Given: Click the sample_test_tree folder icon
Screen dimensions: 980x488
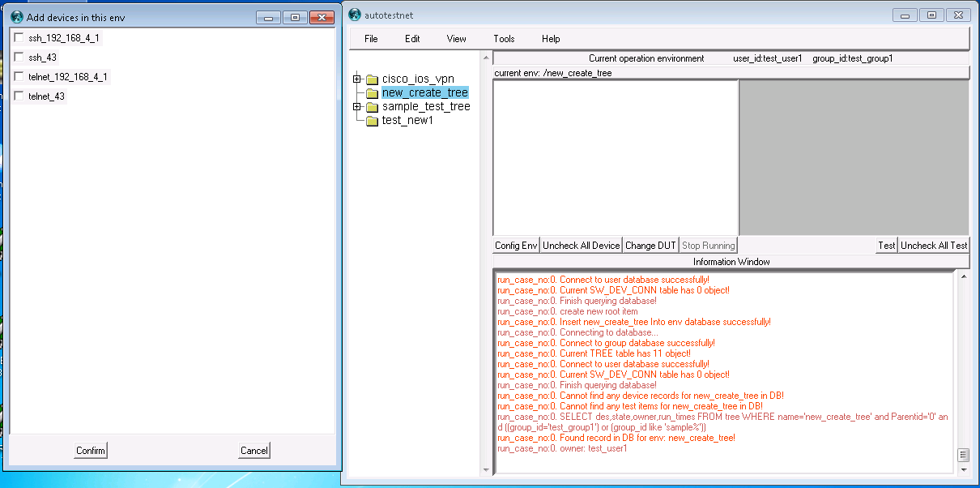Looking at the screenshot, I should (372, 107).
